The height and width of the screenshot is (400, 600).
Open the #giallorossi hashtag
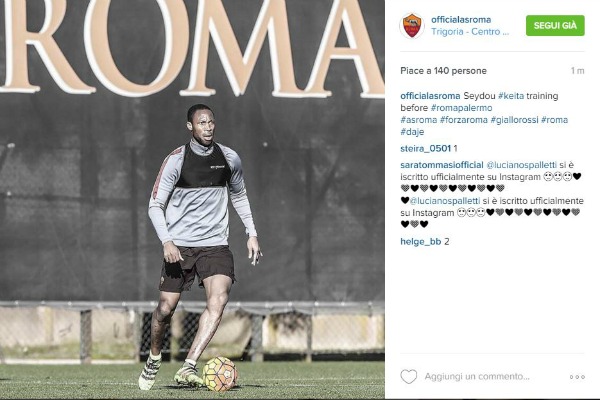pos(514,120)
